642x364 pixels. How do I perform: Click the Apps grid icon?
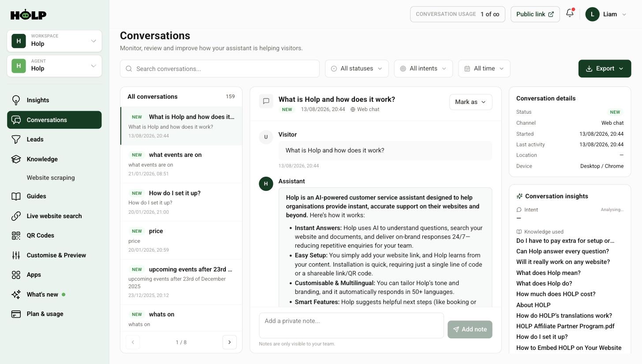click(x=16, y=275)
